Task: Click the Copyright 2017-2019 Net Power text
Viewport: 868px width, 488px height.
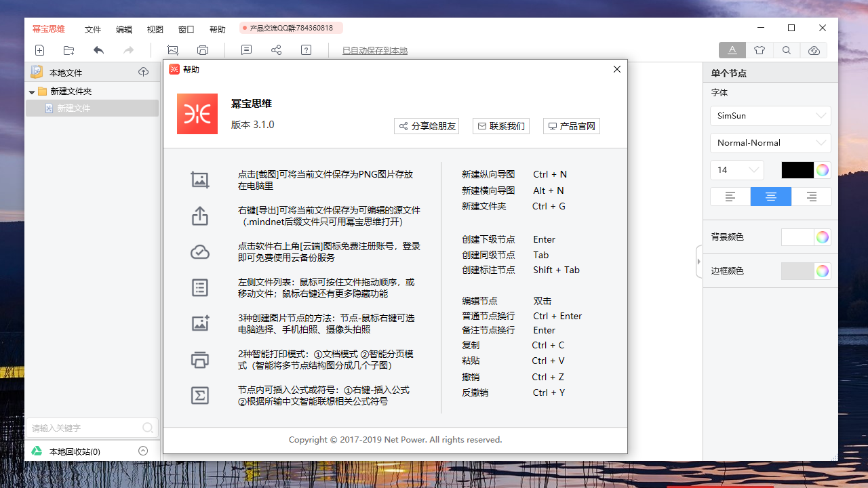Action: pyautogui.click(x=395, y=439)
